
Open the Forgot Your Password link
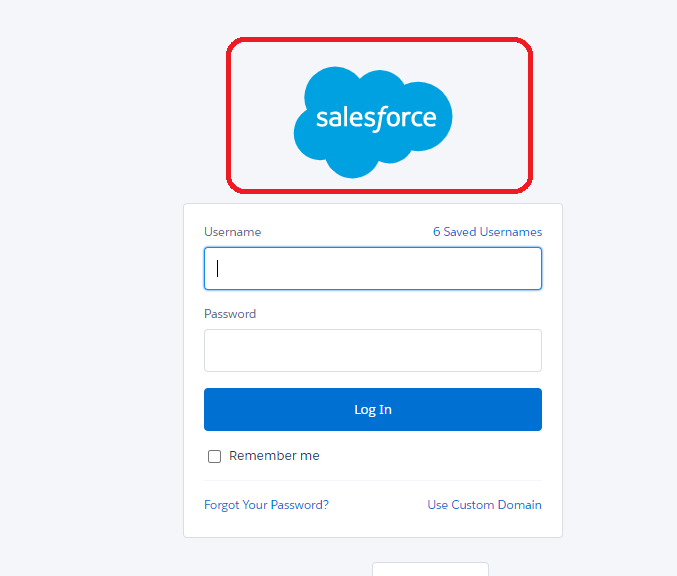266,505
